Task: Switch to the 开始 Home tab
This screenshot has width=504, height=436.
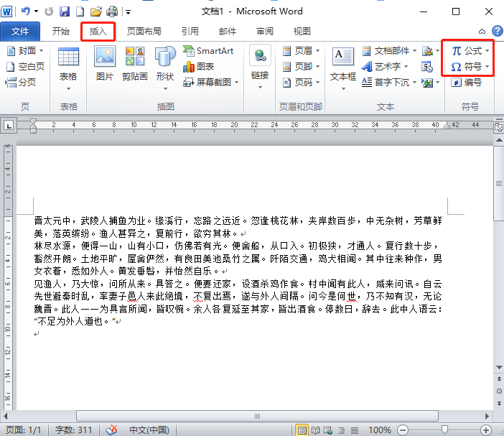Action: click(61, 32)
